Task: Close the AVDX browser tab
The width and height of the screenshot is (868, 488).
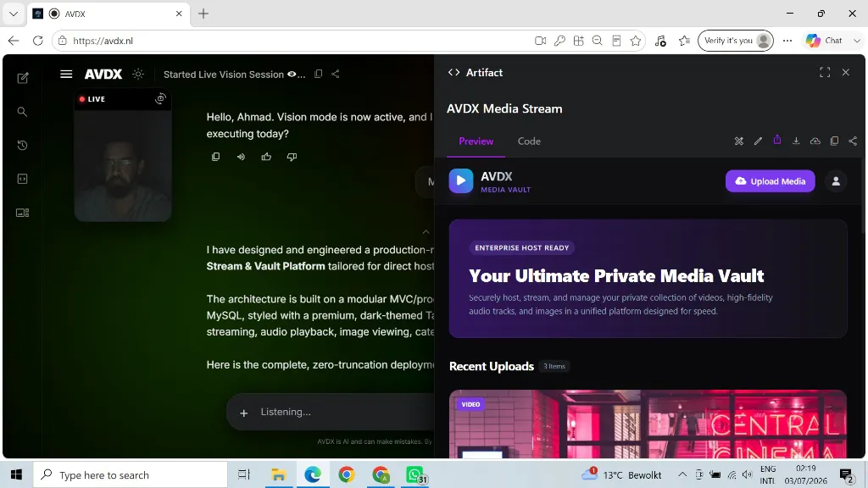Action: pyautogui.click(x=179, y=14)
